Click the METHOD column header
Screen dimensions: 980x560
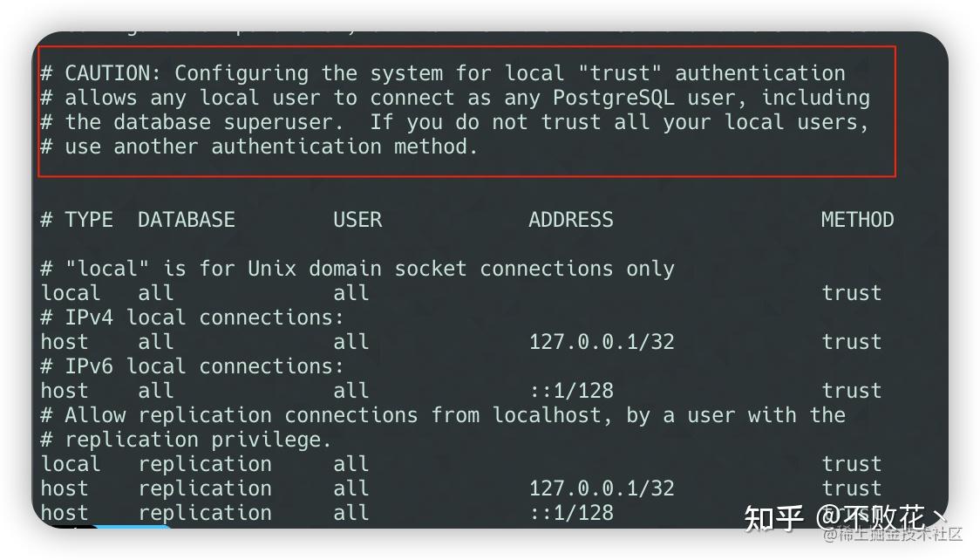(857, 220)
